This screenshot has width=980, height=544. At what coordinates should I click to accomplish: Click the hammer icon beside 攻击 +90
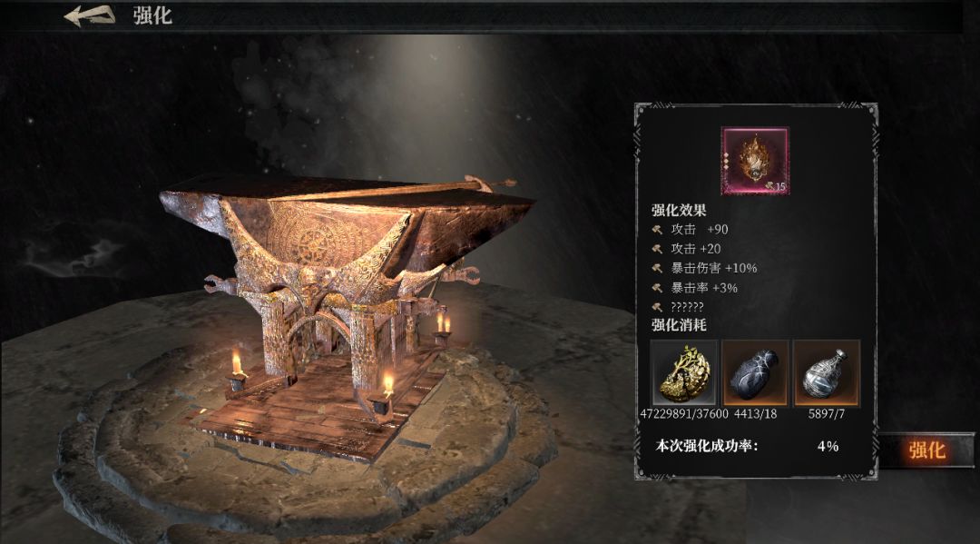pos(657,230)
